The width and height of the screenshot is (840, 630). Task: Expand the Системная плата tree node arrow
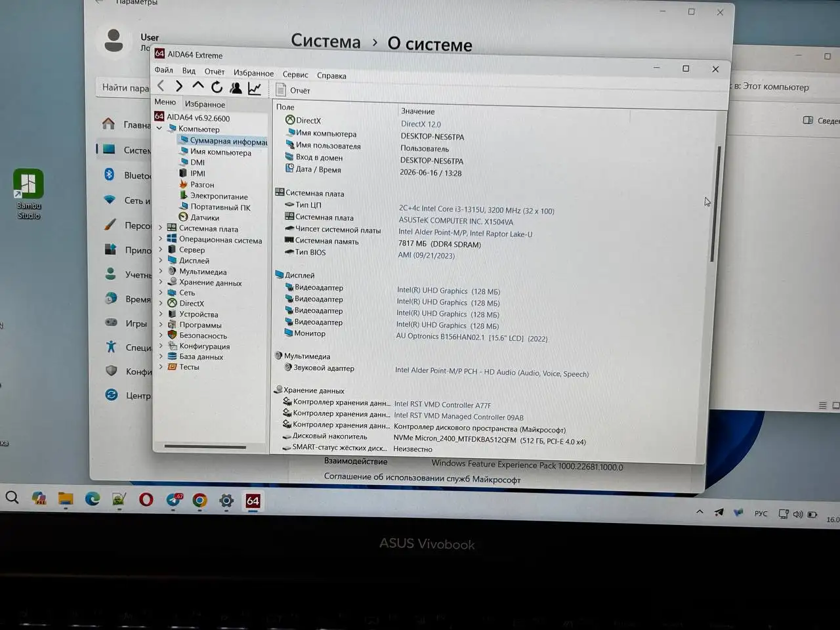coord(160,228)
